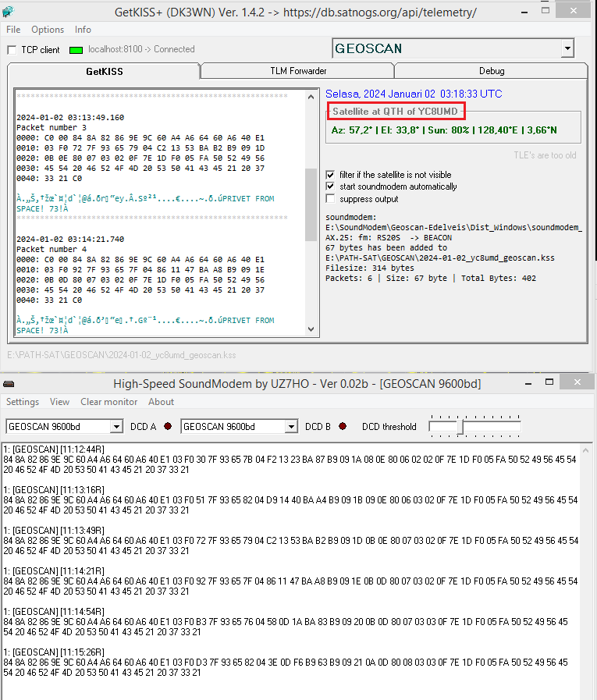Open the SoundModem About menu
597x700 pixels.
[x=161, y=402]
